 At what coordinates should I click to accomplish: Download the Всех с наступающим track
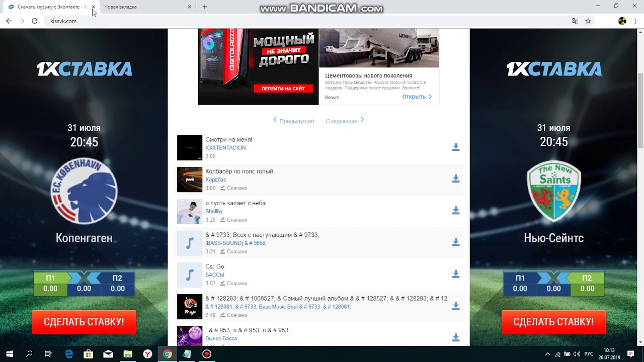[456, 242]
